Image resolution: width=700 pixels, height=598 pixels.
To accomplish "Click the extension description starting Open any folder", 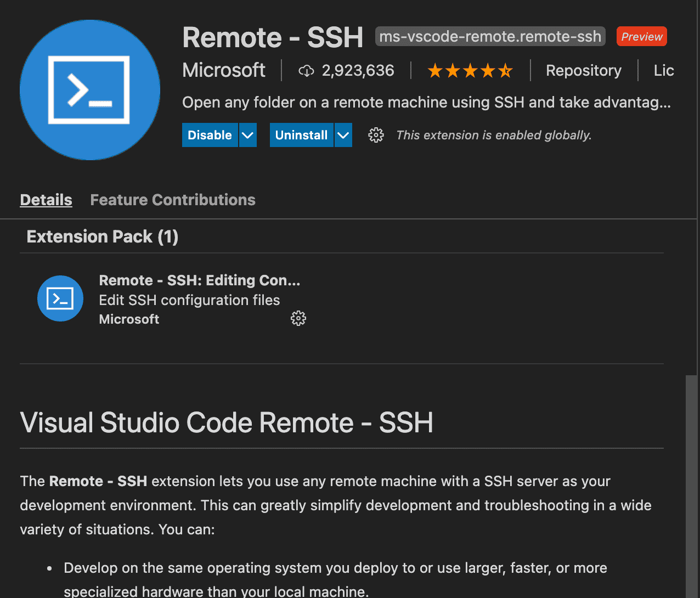I will 426,103.
